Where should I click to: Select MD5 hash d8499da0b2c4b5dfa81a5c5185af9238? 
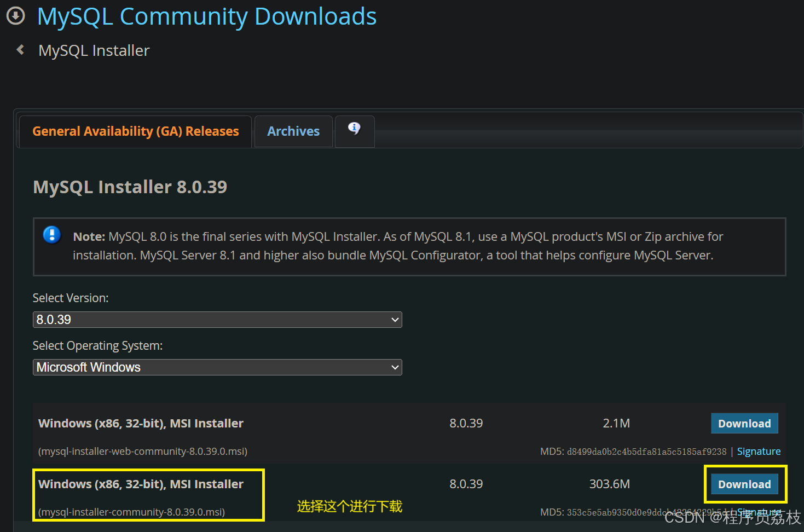pyautogui.click(x=646, y=452)
